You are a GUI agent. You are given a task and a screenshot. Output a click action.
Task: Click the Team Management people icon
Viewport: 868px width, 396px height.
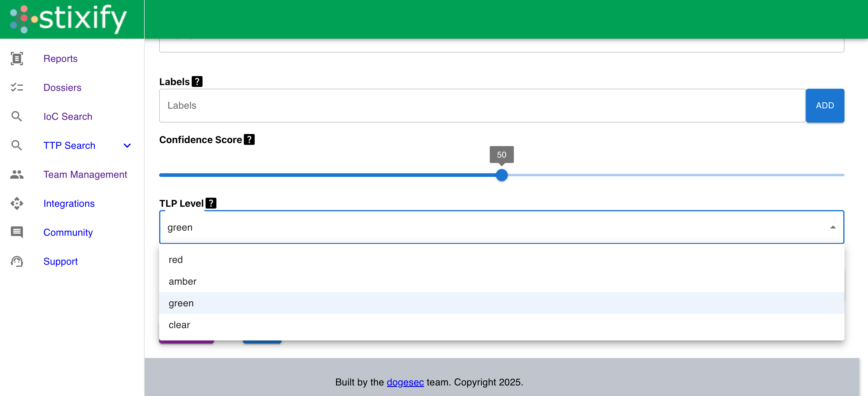pyautogui.click(x=17, y=174)
